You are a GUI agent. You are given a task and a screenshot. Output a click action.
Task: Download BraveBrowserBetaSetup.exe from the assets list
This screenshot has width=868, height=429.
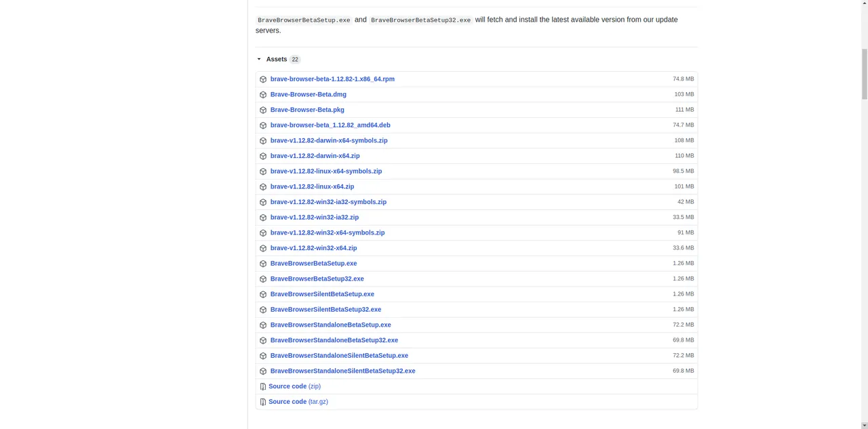click(313, 264)
